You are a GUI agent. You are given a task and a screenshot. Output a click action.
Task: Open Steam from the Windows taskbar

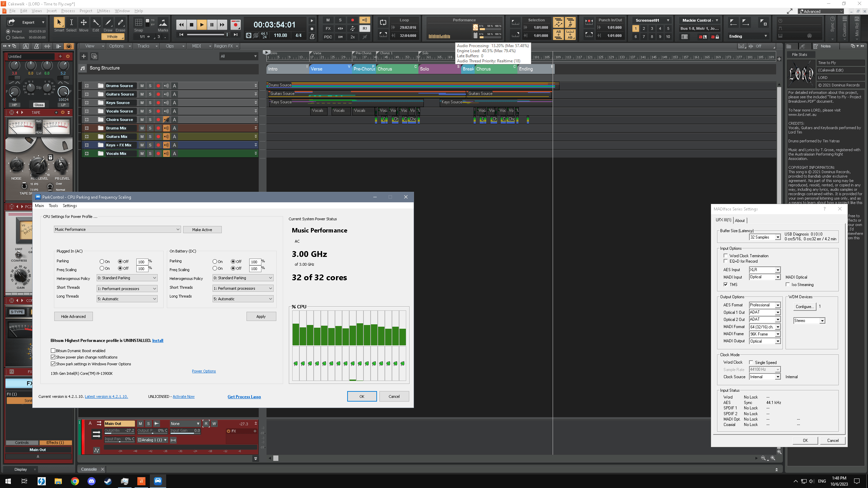pos(108,481)
